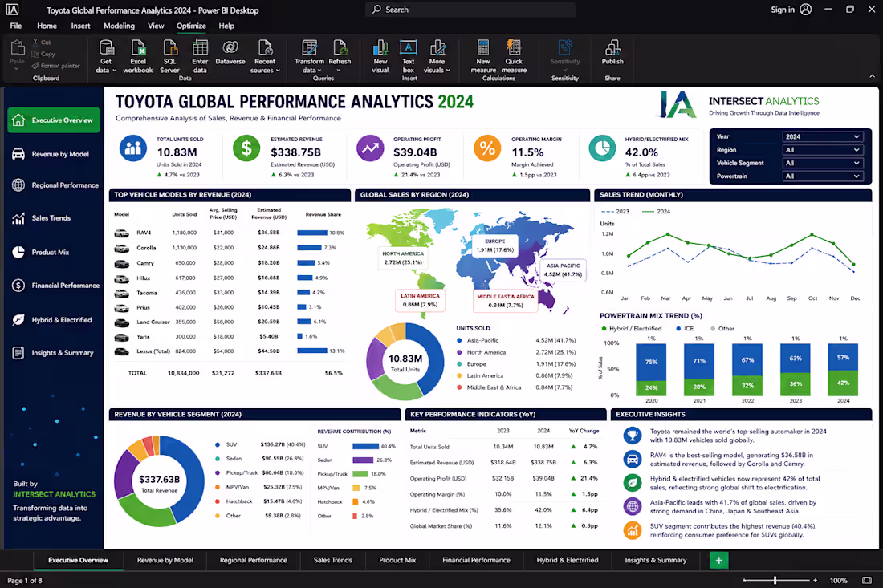Viewport: 883px width, 588px height.
Task: Expand Refresh dropdown arrow
Action: pyautogui.click(x=339, y=71)
